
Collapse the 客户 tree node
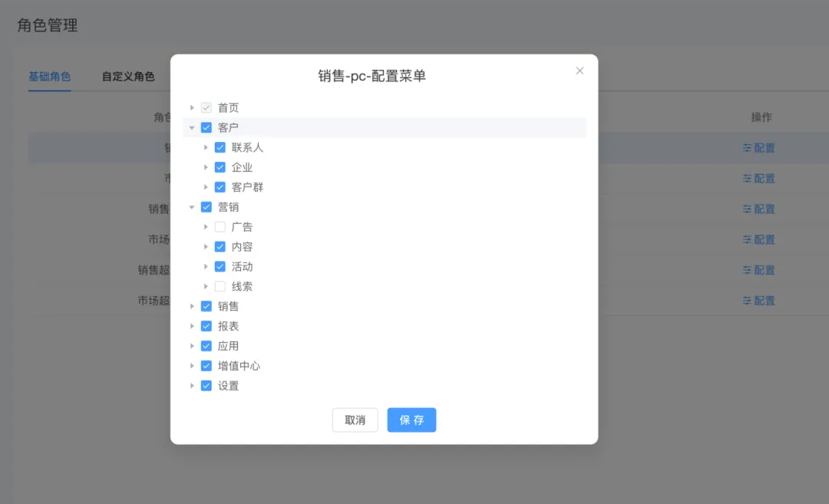tap(192, 127)
